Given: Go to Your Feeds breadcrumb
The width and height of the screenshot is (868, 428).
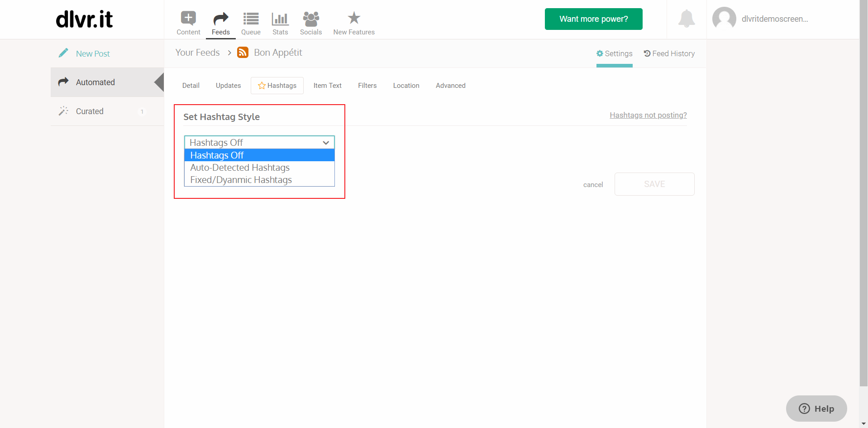Looking at the screenshot, I should tap(197, 53).
